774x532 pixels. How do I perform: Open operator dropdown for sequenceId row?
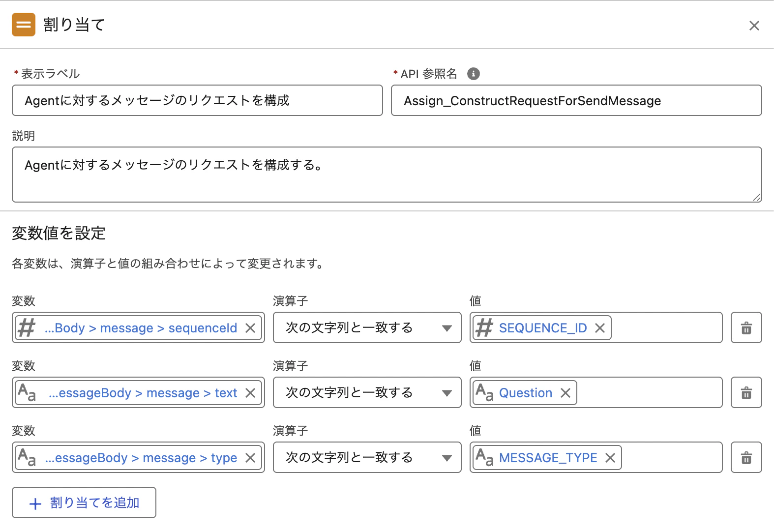coord(367,327)
